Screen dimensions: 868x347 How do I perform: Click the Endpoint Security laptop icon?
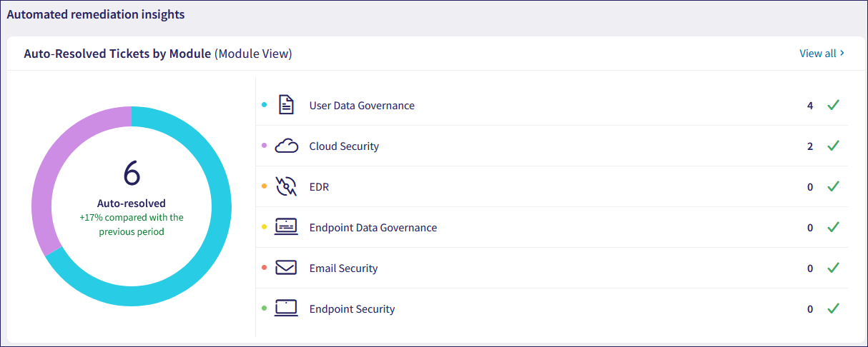pos(286,309)
